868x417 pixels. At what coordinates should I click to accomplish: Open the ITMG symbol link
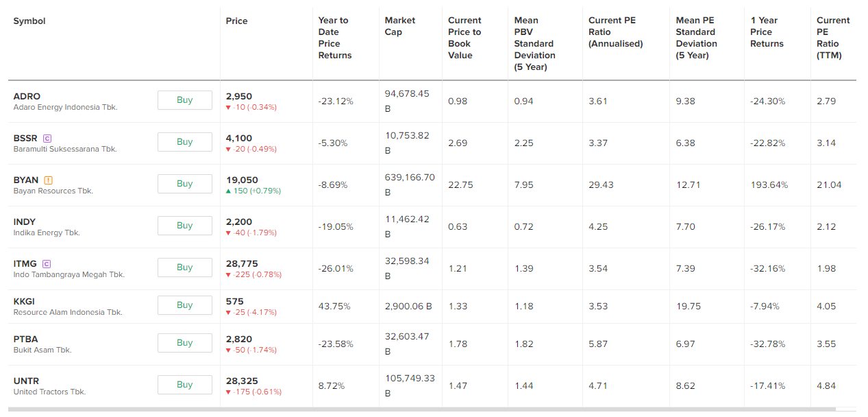pos(25,264)
